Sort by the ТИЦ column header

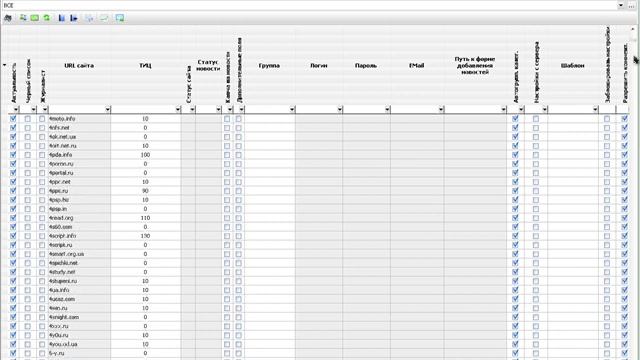coord(145,65)
